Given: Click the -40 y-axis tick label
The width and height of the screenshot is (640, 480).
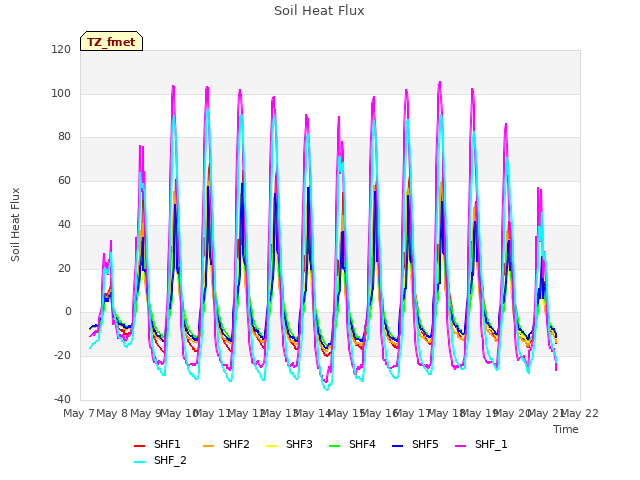Looking at the screenshot, I should [x=62, y=399].
